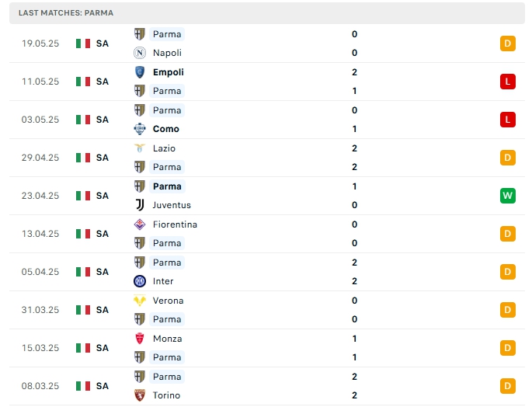
Task: Open the Torino team link
Action: 166,395
